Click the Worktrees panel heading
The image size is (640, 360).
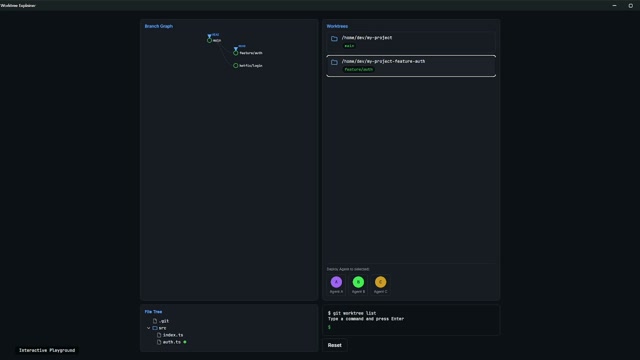337,26
